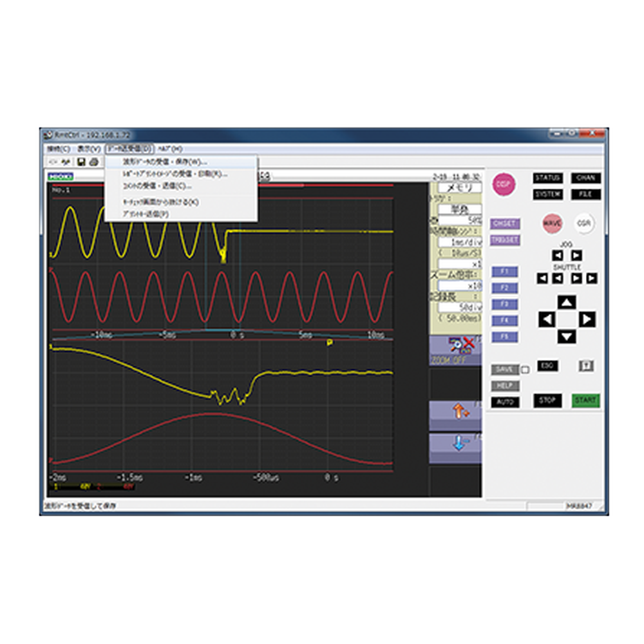Screen dimensions: 644x644
Task: Click the green START button
Action: (585, 401)
